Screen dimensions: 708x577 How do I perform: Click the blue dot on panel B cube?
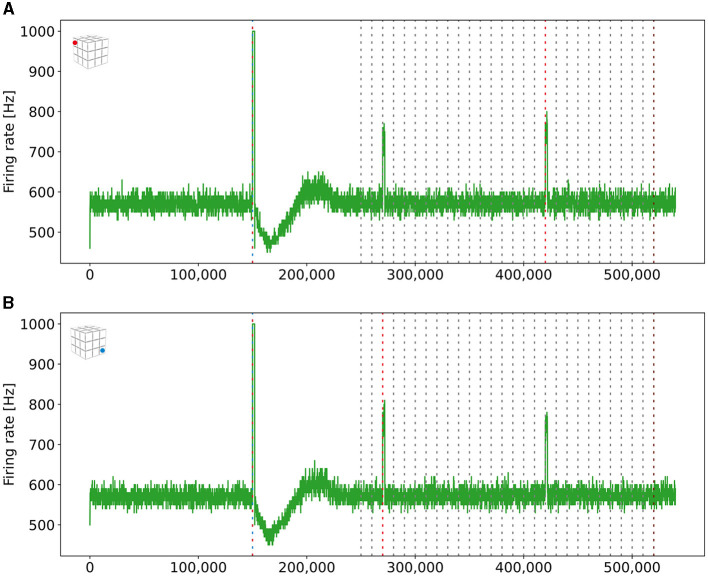pos(102,350)
